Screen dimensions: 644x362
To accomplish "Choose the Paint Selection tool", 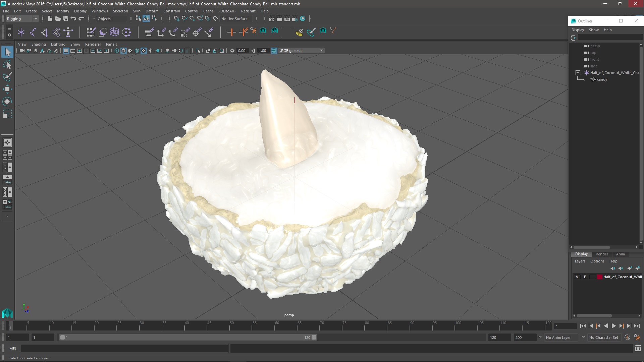I will (7, 77).
